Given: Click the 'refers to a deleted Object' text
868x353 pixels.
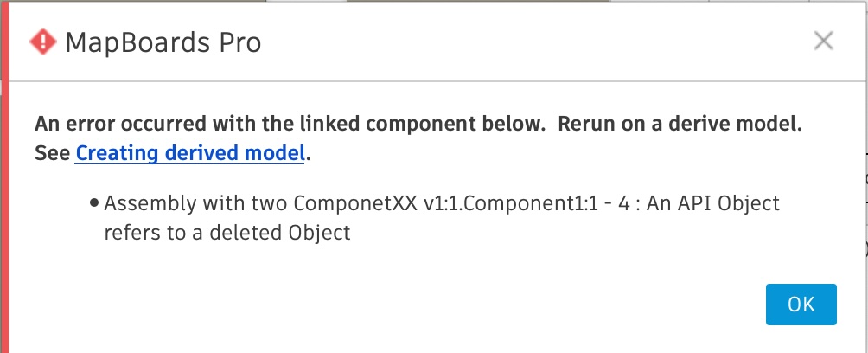Looking at the screenshot, I should click(x=227, y=233).
